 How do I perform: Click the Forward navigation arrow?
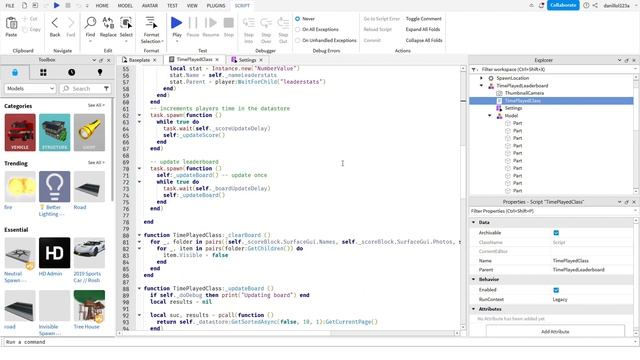[x=71, y=23]
